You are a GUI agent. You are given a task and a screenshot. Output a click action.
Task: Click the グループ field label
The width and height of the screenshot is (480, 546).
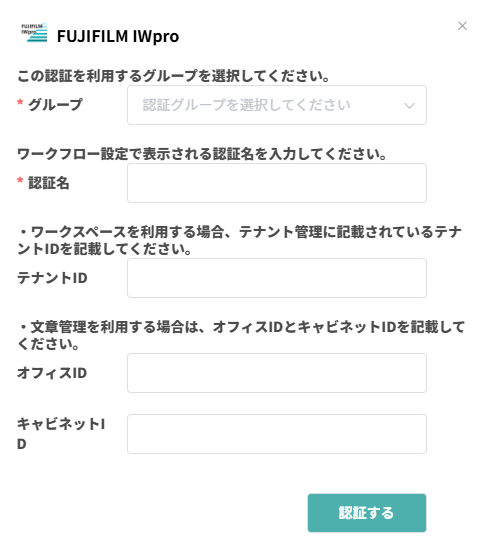[x=55, y=104]
